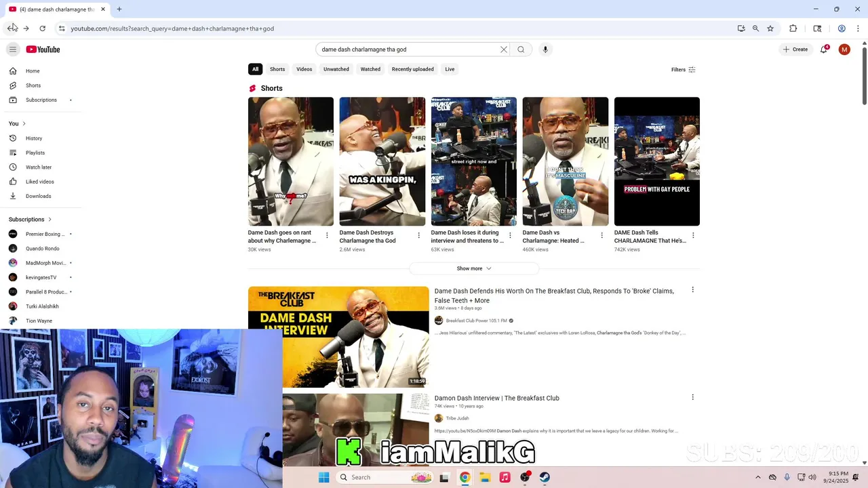Viewport: 868px width, 488px height.
Task: Go forward in Chrome navigation
Action: click(26, 28)
